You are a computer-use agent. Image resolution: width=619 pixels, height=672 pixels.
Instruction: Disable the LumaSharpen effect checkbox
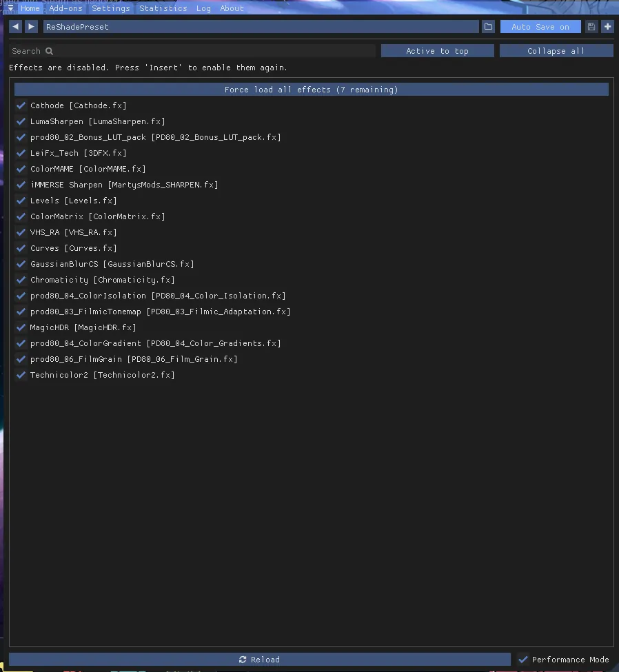pos(21,121)
